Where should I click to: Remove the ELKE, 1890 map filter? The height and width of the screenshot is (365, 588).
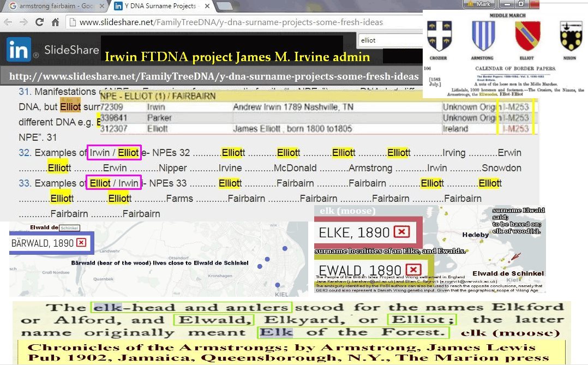click(401, 232)
